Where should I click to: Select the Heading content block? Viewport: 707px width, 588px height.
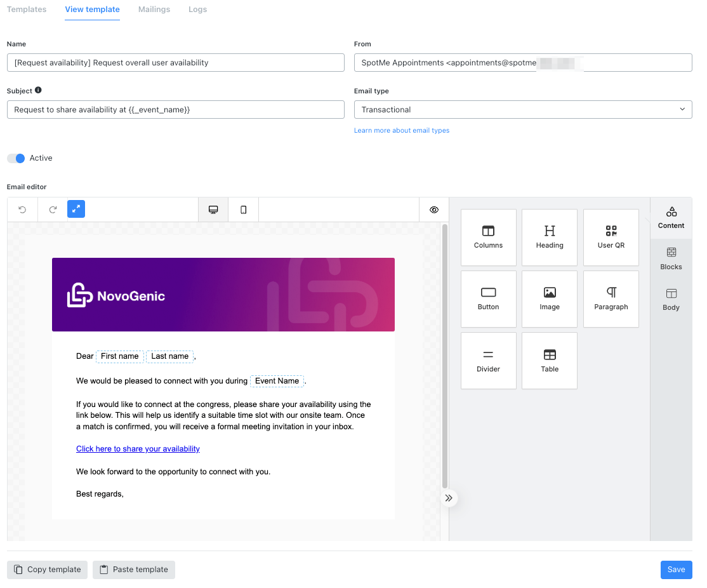pos(549,237)
